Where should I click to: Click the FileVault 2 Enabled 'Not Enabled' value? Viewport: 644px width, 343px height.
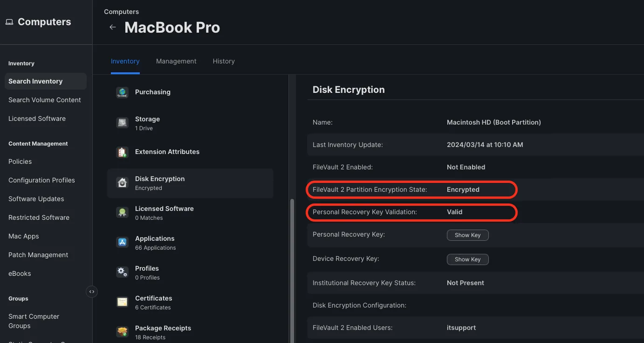(x=466, y=167)
